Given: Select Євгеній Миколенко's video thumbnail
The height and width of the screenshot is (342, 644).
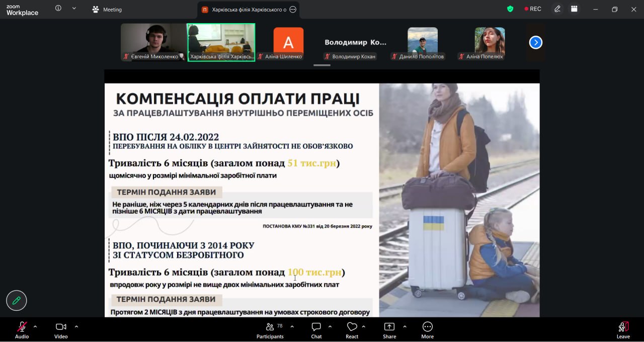Looking at the screenshot, I should coord(153,42).
